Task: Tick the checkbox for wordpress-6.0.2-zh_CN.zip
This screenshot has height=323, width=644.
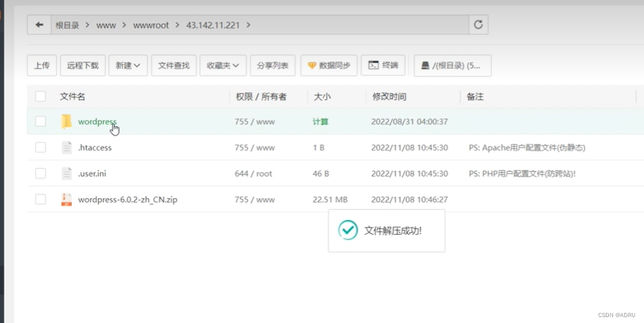Action: (40, 199)
